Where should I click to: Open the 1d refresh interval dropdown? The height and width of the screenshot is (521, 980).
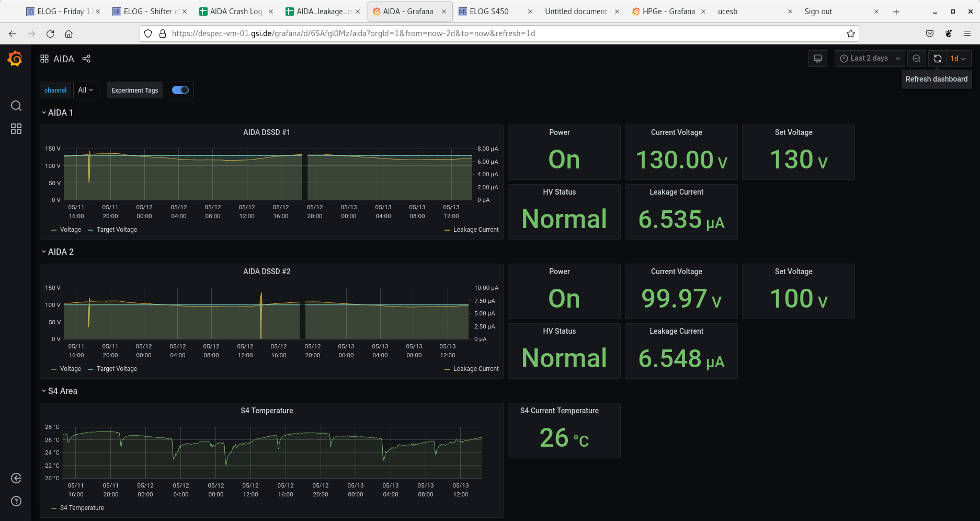click(x=959, y=59)
